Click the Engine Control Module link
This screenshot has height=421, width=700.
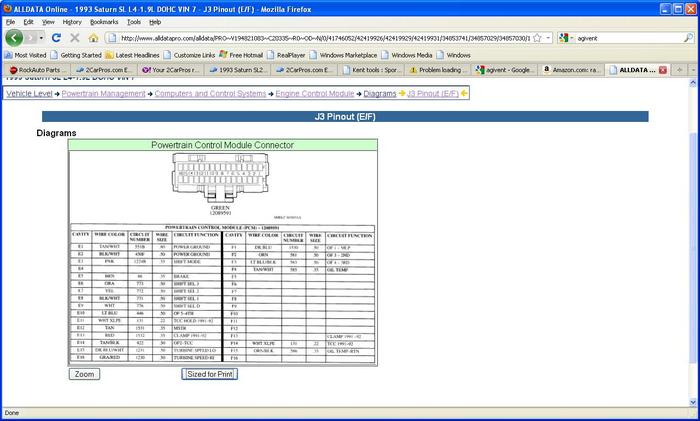(x=314, y=93)
